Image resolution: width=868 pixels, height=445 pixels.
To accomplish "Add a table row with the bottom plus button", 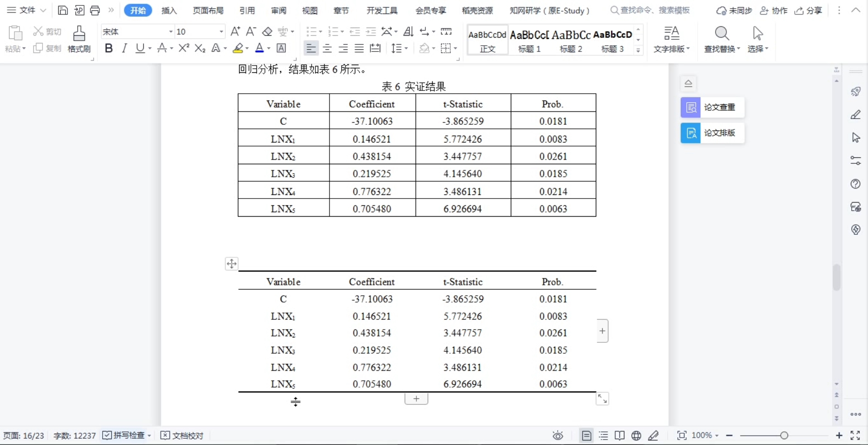I will pyautogui.click(x=416, y=398).
